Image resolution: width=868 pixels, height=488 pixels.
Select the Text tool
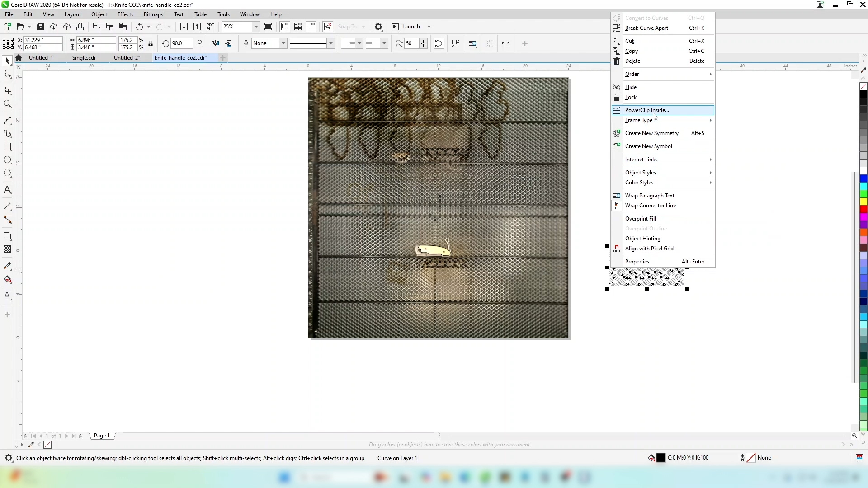click(x=7, y=190)
